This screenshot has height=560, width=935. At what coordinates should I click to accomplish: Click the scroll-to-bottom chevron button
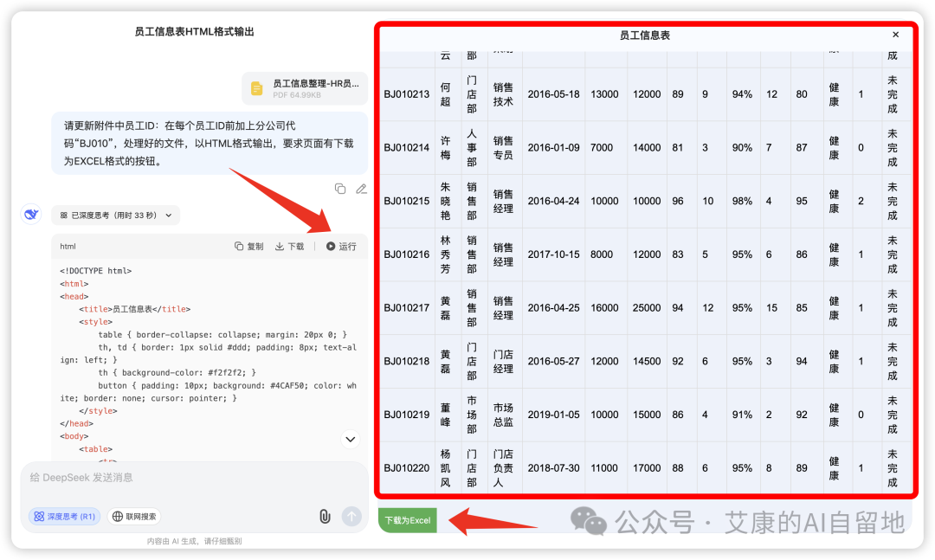pyautogui.click(x=351, y=440)
